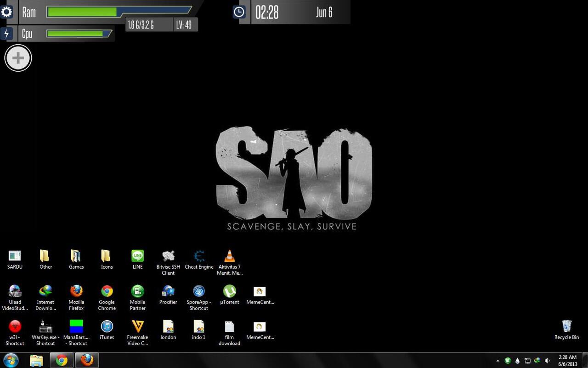Open Windows Explorer from the taskbar
Image resolution: width=588 pixels, height=368 pixels.
click(x=36, y=360)
